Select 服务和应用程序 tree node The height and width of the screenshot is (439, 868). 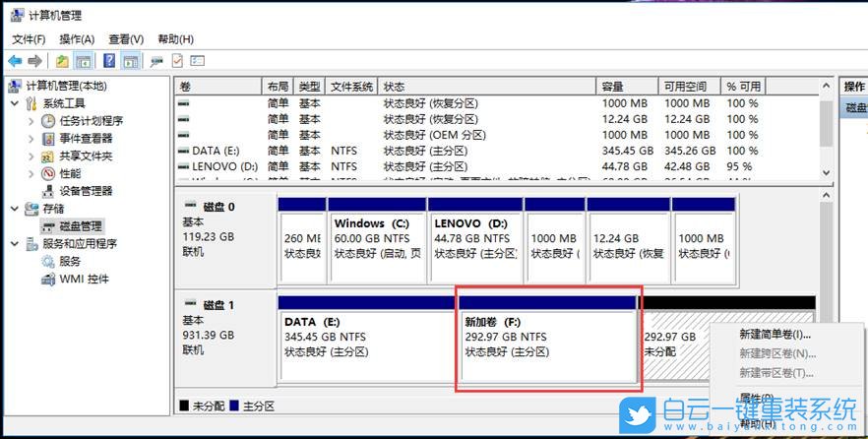[80, 243]
